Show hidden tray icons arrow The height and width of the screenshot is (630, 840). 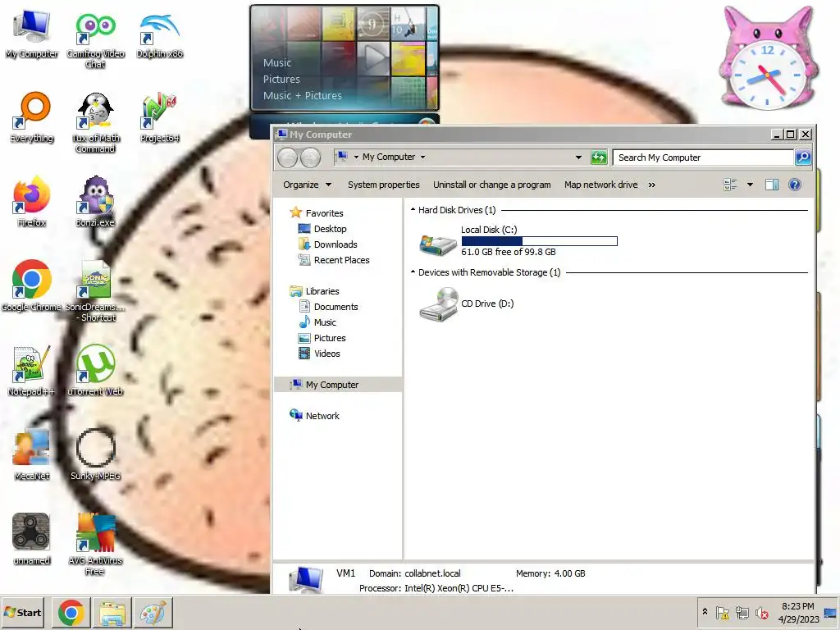coord(705,612)
